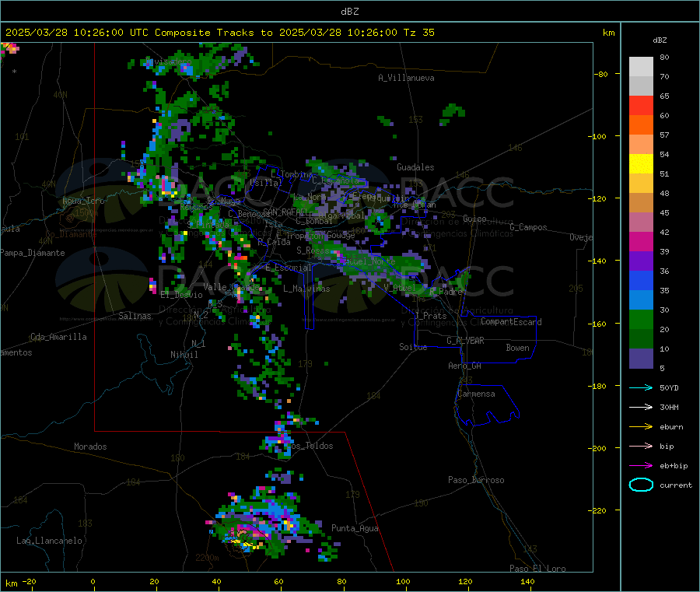Click the L_Malvinas map label
The width and height of the screenshot is (700, 592).
(306, 289)
